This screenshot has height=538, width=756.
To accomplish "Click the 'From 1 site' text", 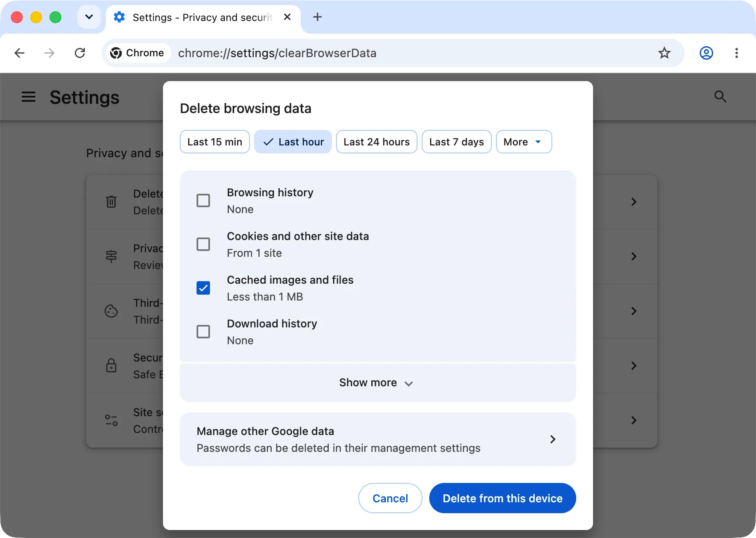I will 255,253.
